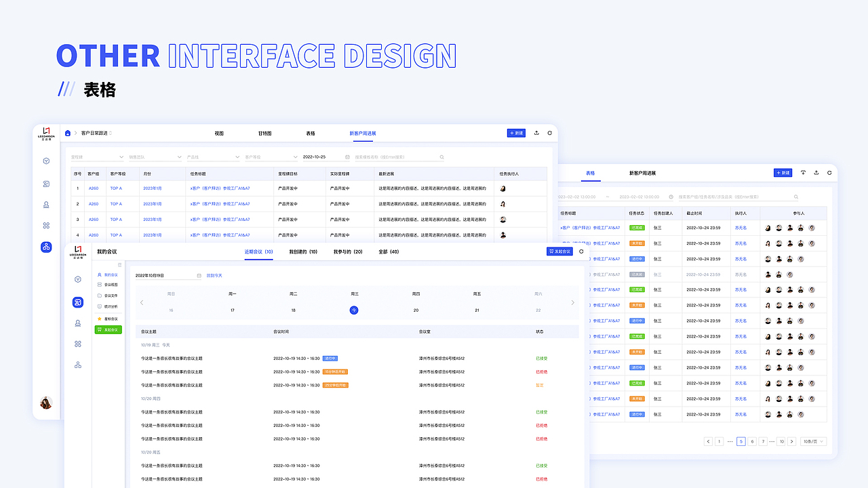Screen dimensions: 868x488
Task: Open 产品线 filter dropdown
Action: (x=213, y=157)
